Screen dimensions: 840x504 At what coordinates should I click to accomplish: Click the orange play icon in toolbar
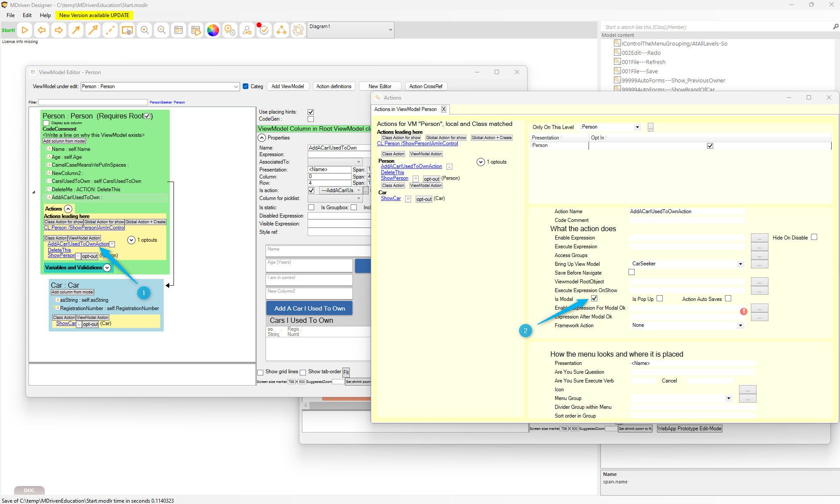pos(25,30)
